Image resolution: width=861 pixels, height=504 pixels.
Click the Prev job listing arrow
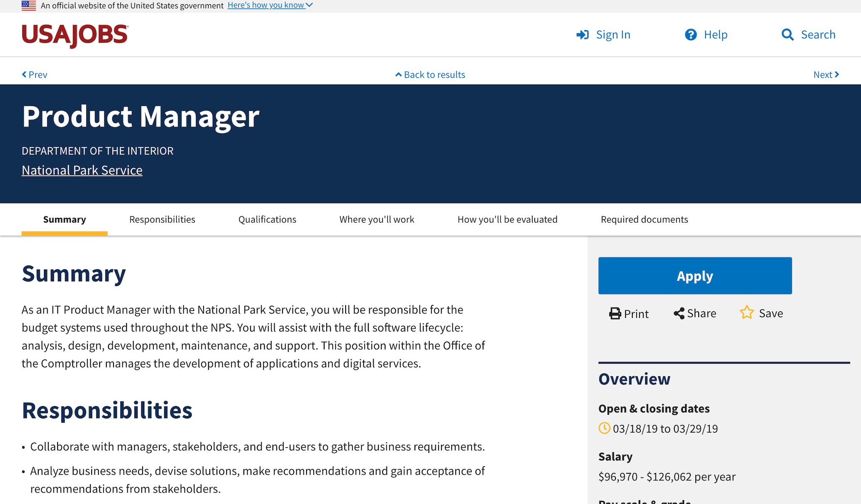tap(34, 74)
